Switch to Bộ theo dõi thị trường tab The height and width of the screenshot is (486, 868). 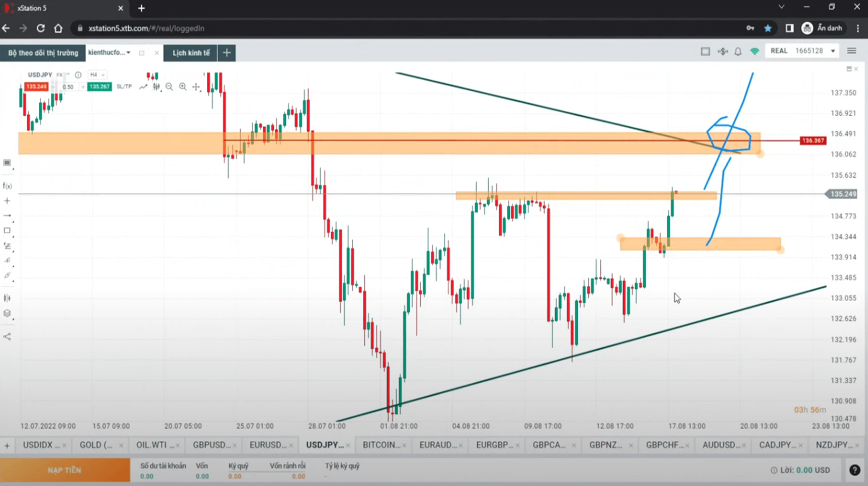43,53
